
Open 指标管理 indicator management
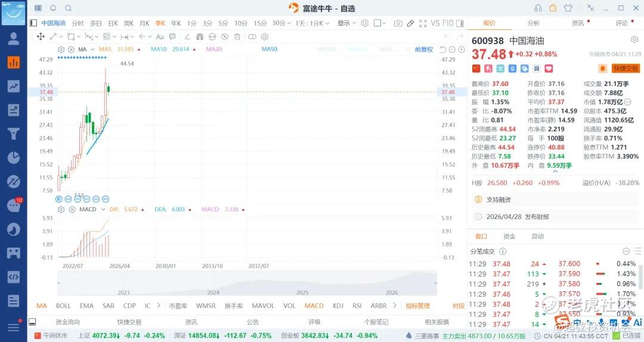tap(417, 306)
